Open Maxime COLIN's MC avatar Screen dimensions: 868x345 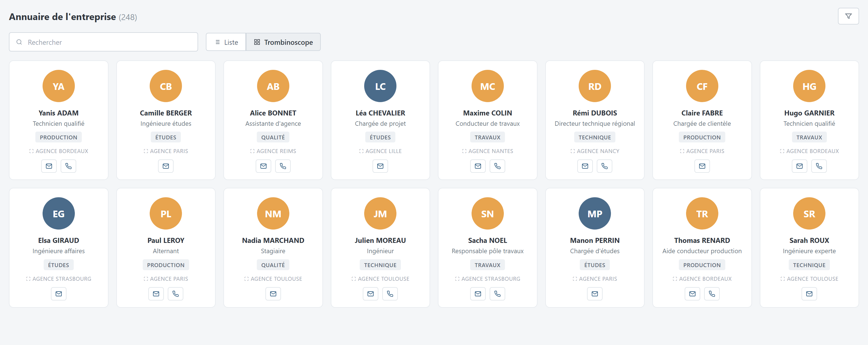[x=488, y=86]
